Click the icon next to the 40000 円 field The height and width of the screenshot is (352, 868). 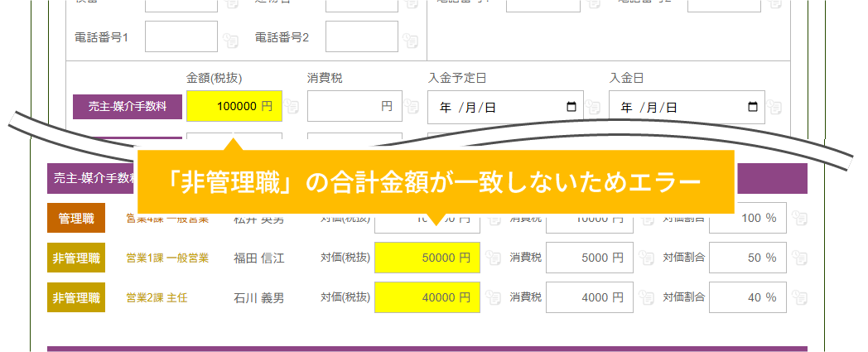tap(493, 297)
